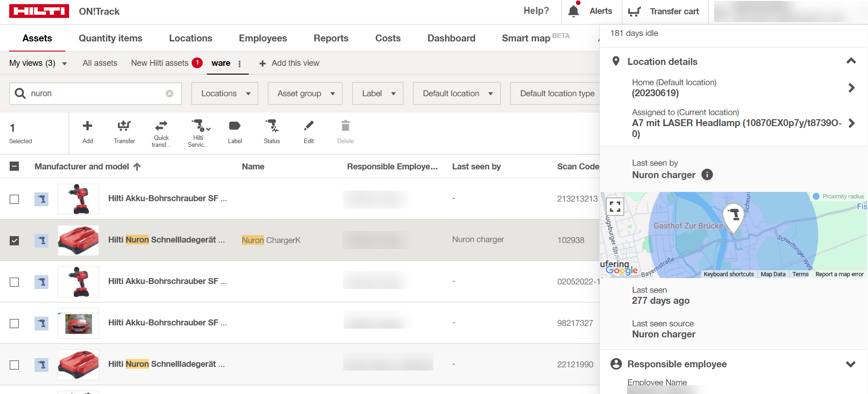868x394 pixels.
Task: Check the scan code 213213213 row
Action: pyautogui.click(x=15, y=199)
